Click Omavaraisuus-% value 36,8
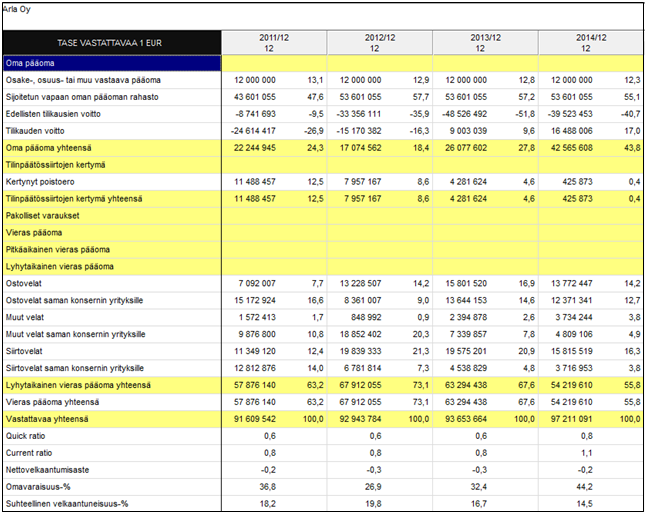 point(267,487)
